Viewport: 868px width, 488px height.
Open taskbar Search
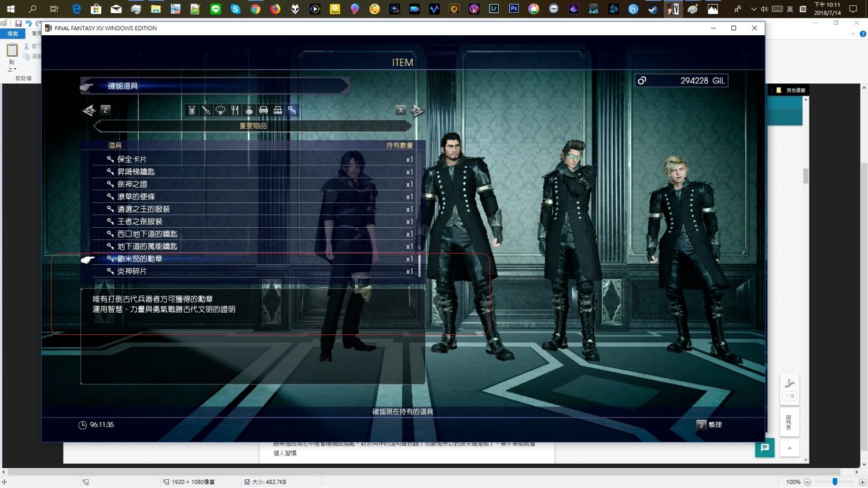point(32,9)
